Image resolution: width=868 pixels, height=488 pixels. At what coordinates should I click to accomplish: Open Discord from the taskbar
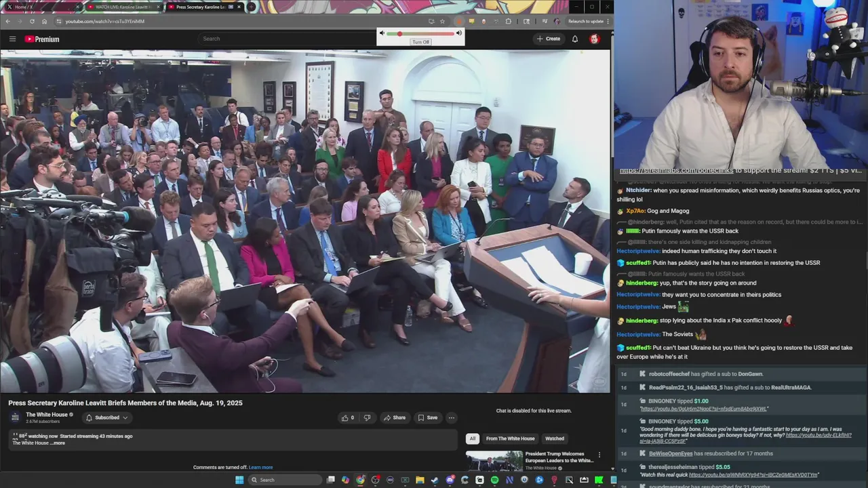450,480
